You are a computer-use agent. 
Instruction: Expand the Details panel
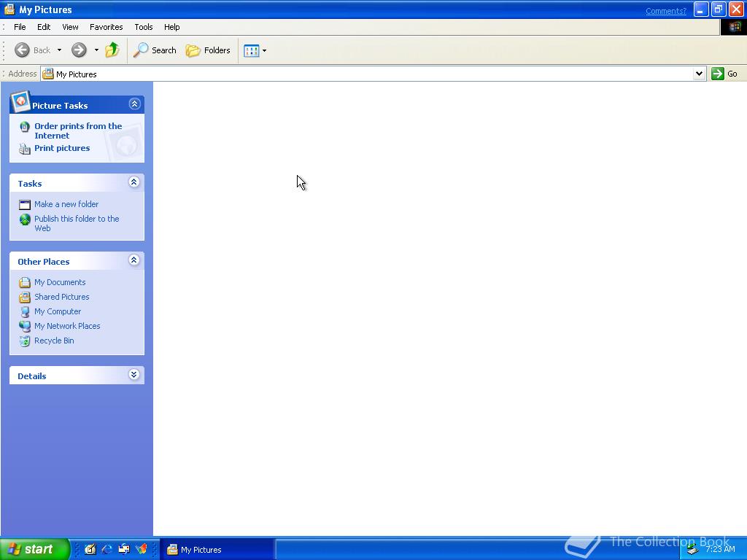point(134,375)
